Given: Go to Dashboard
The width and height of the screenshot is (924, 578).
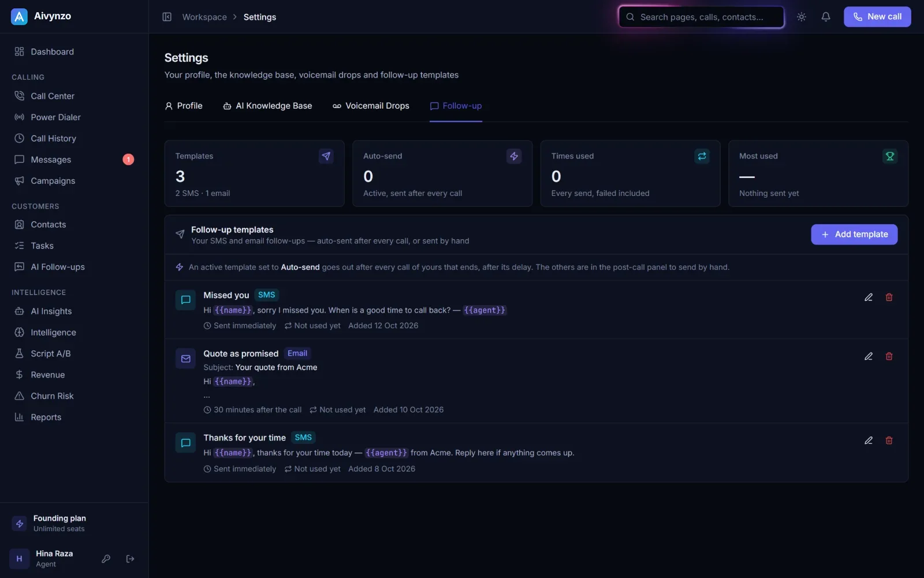Looking at the screenshot, I should point(74,51).
